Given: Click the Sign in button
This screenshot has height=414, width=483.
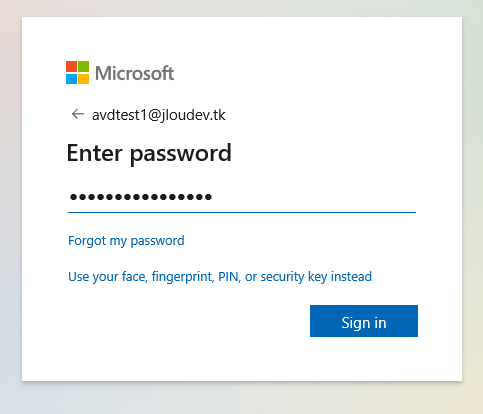Looking at the screenshot, I should point(364,321).
